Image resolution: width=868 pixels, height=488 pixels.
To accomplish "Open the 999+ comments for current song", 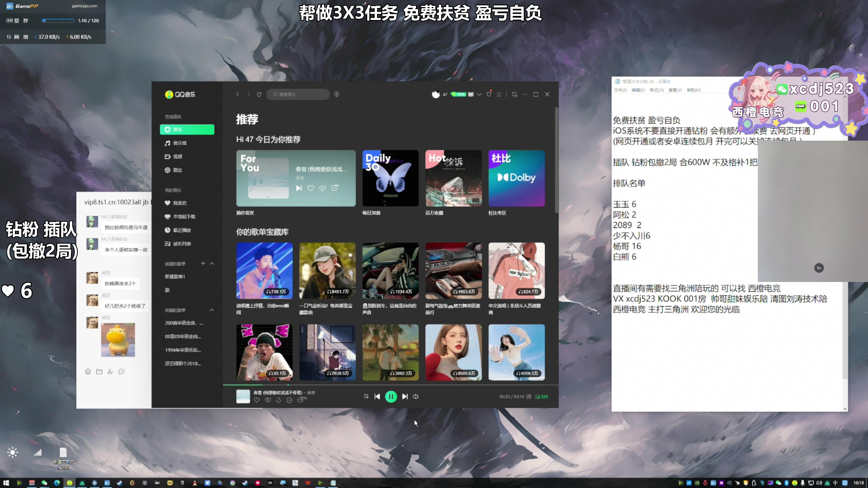I will point(302,400).
